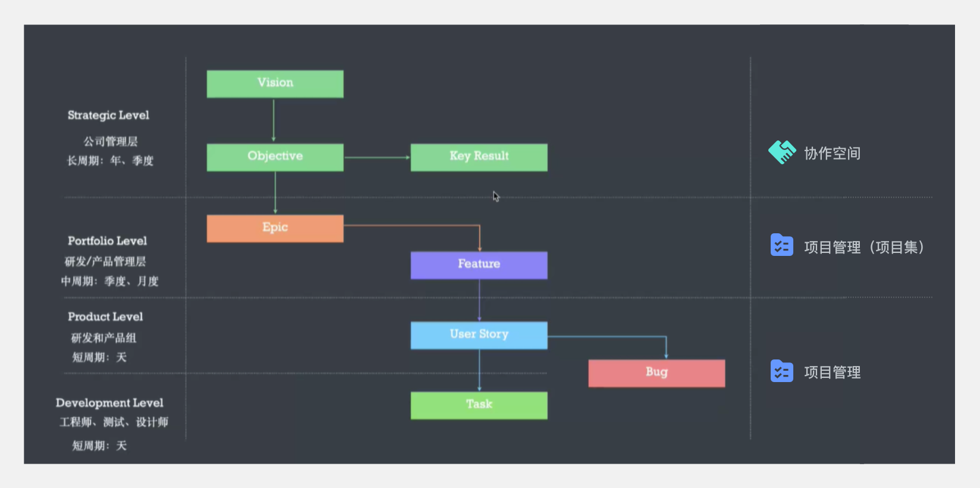980x488 pixels.
Task: Click the 工程师、测试、设计师 label
Action: (114, 423)
